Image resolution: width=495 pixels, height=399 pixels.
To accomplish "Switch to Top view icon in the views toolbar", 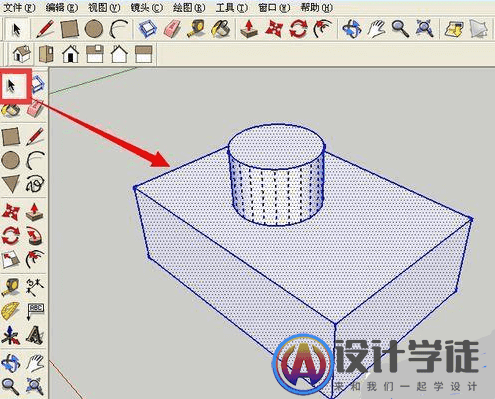I will tap(46, 54).
